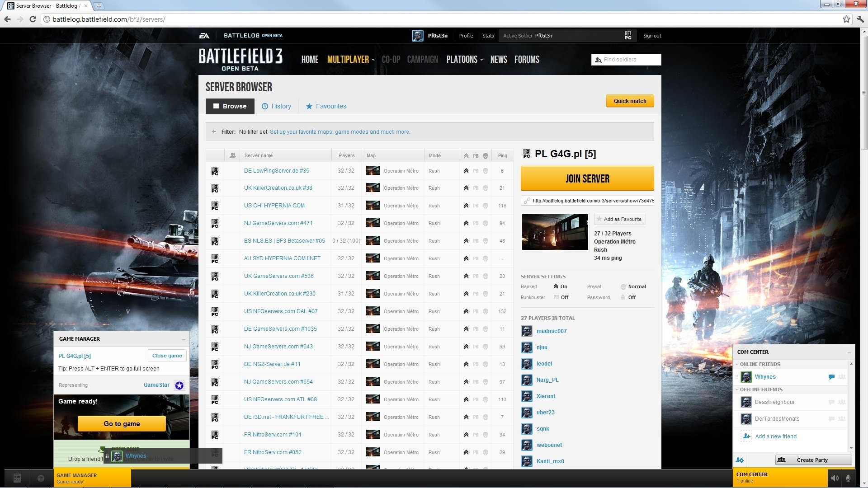Open the clipboard list icon in bottom bar

pyautogui.click(x=17, y=478)
